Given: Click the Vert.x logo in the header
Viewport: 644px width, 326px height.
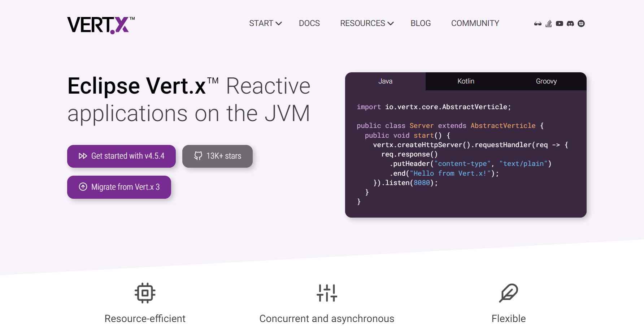Looking at the screenshot, I should pos(101,25).
